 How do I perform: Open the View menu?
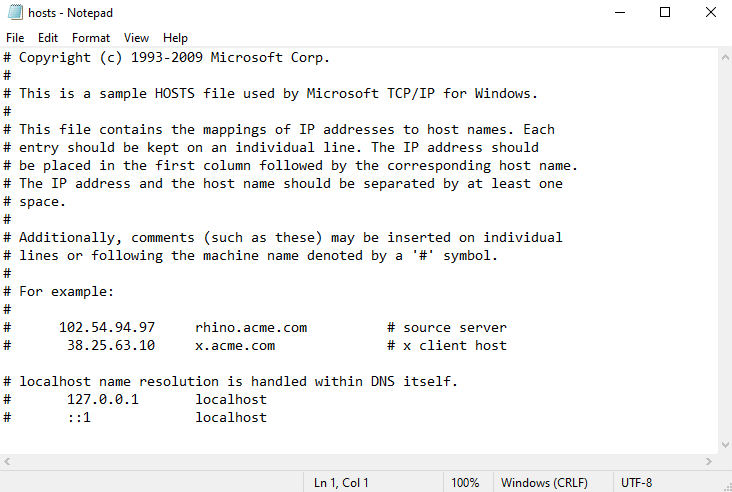[137, 38]
